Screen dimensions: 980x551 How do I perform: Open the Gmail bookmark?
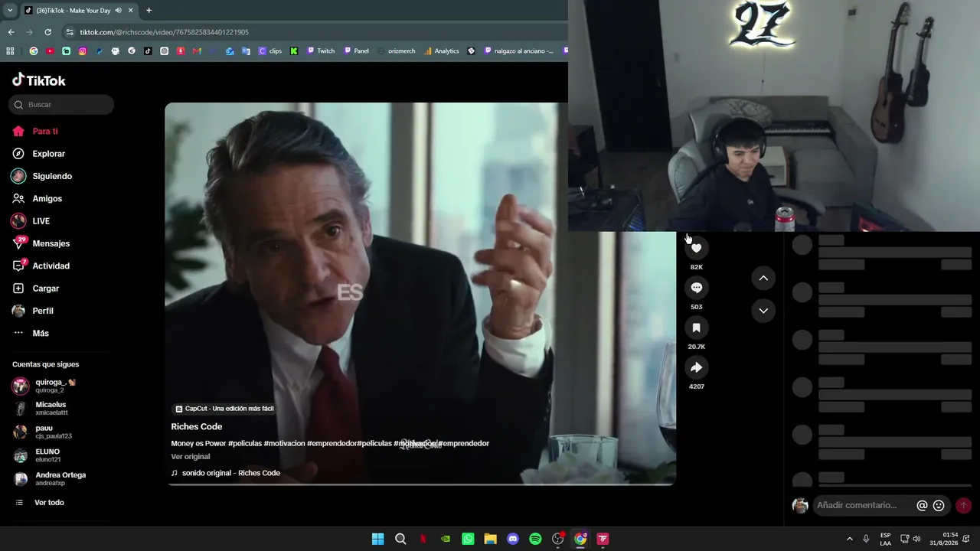[197, 51]
